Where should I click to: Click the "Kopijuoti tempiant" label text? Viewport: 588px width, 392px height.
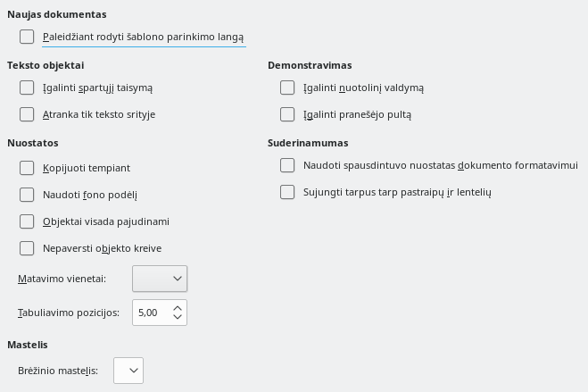point(87,168)
